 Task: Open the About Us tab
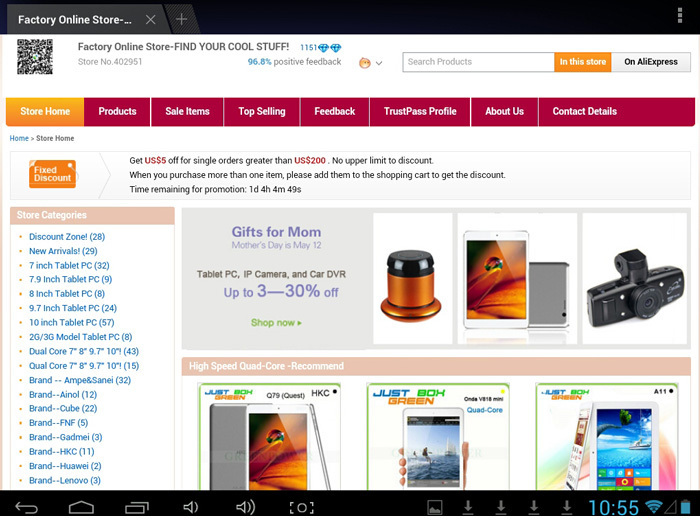504,112
